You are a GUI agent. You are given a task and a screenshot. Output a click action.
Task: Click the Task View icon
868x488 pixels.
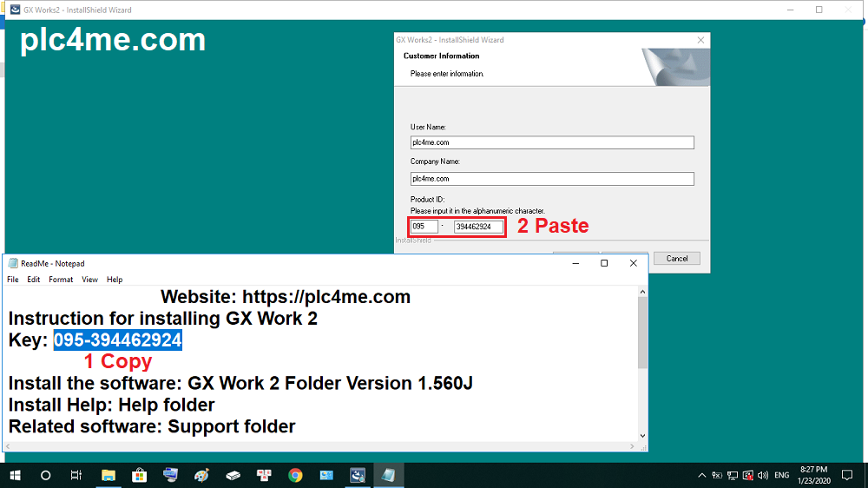pos(76,475)
